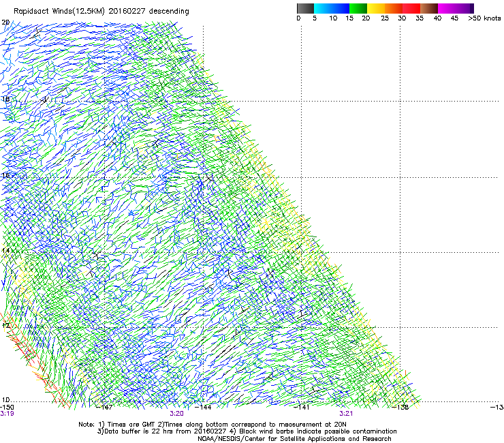Click the latitude label '18'
This screenshot has height=443, width=504.
coord(5,99)
